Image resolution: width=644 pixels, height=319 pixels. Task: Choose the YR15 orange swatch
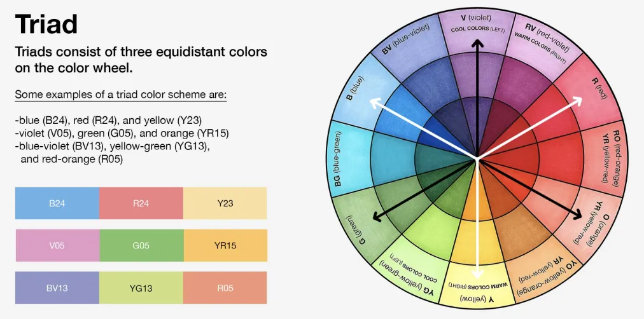click(225, 246)
